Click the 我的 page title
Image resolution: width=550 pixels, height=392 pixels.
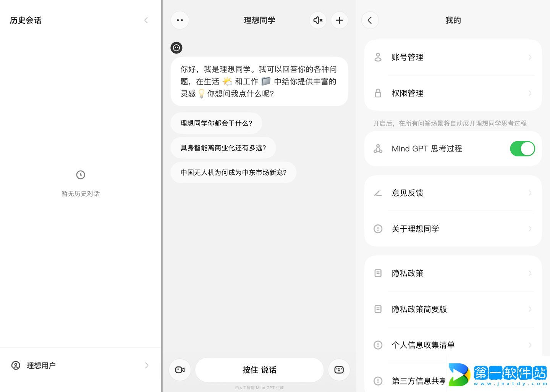point(453,20)
